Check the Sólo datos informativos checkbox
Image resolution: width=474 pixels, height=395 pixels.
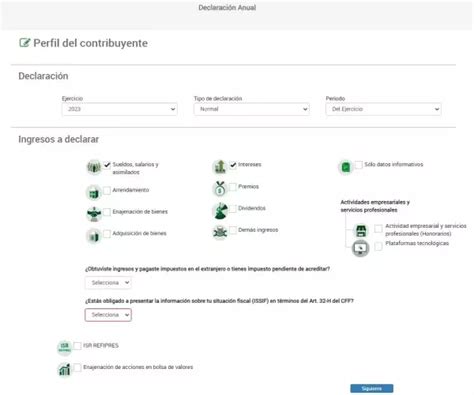[x=359, y=165]
